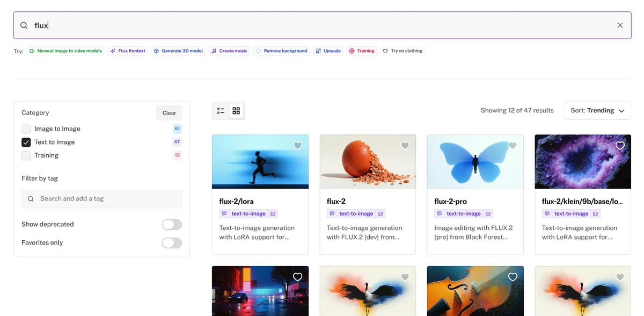The height and width of the screenshot is (316, 644).
Task: Click the Category heading
Action: point(35,113)
